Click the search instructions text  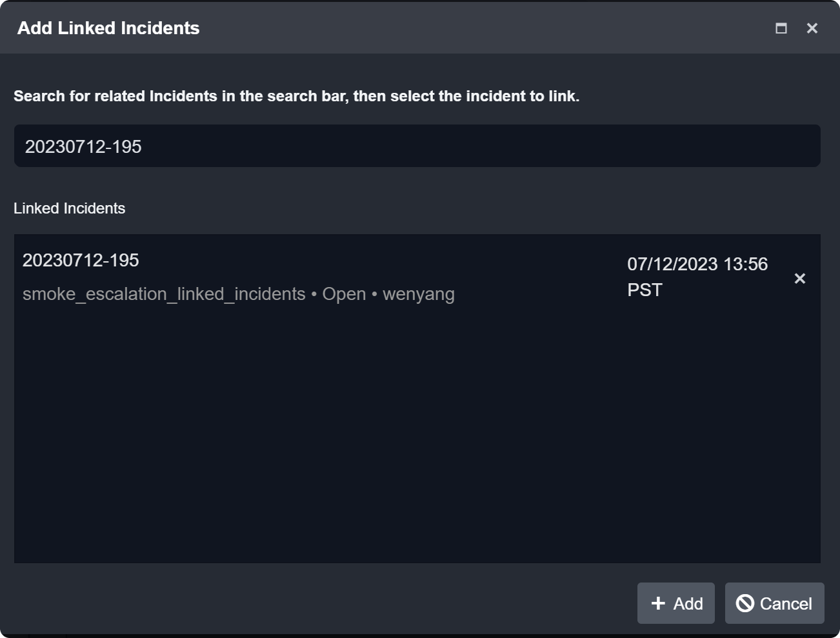[x=296, y=96]
